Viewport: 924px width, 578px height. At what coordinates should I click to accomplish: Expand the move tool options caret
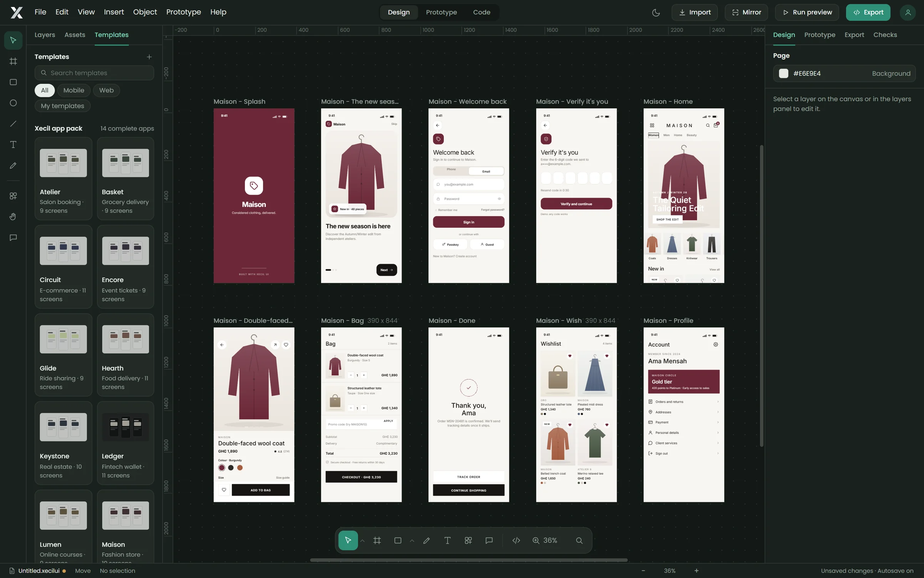362,541
